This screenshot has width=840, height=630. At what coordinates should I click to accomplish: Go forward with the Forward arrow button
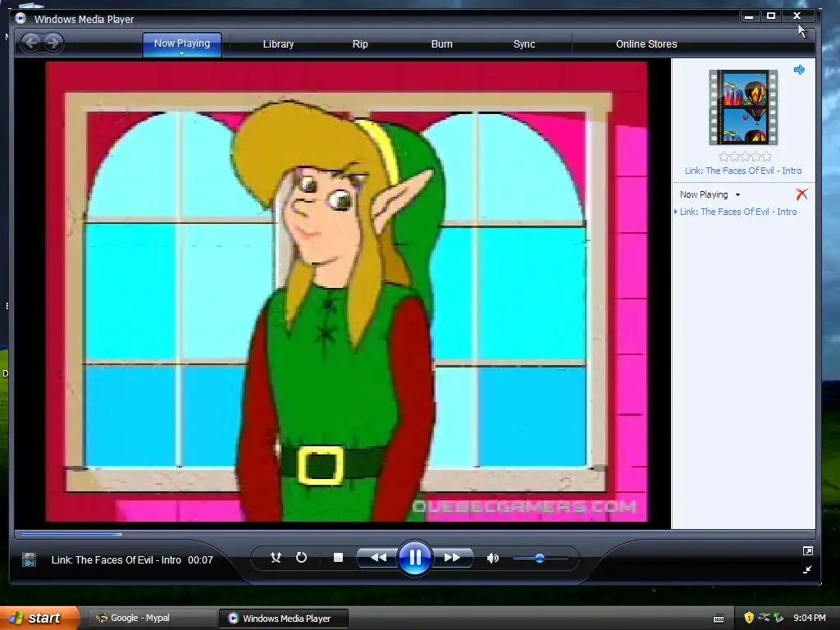pyautogui.click(x=53, y=43)
